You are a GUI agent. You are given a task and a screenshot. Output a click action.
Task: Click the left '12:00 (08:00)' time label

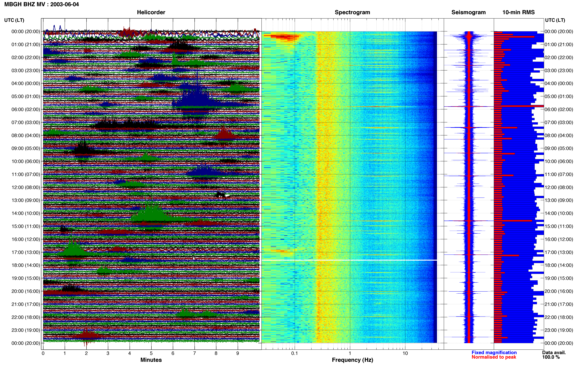pos(26,187)
